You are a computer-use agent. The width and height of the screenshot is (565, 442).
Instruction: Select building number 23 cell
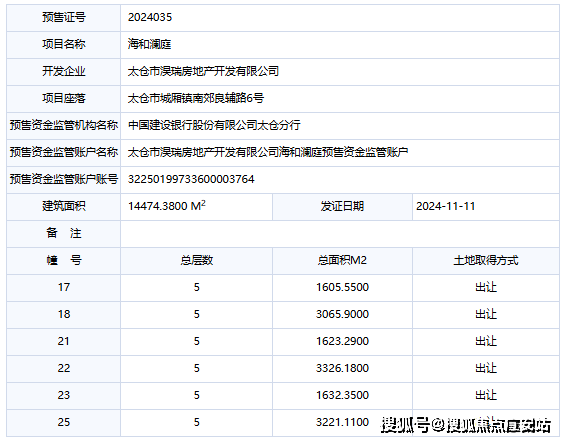[x=64, y=395]
